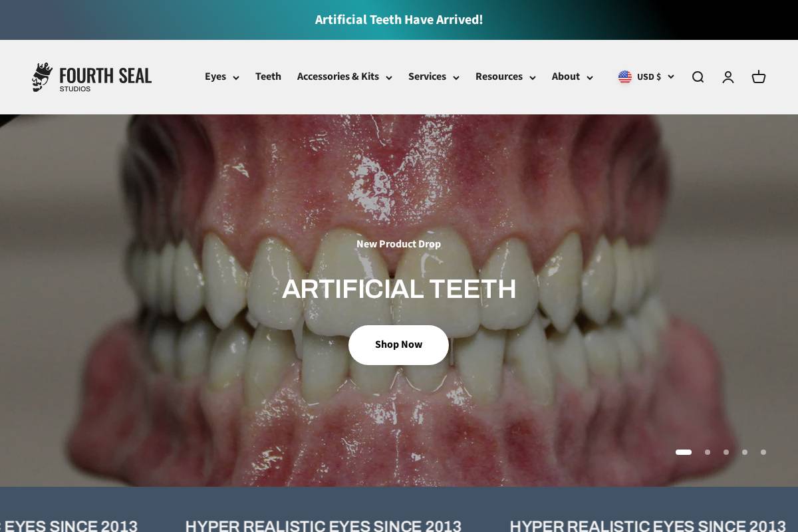The image size is (798, 532).
Task: Click the Fourth Seal Studios logo
Action: tap(92, 77)
